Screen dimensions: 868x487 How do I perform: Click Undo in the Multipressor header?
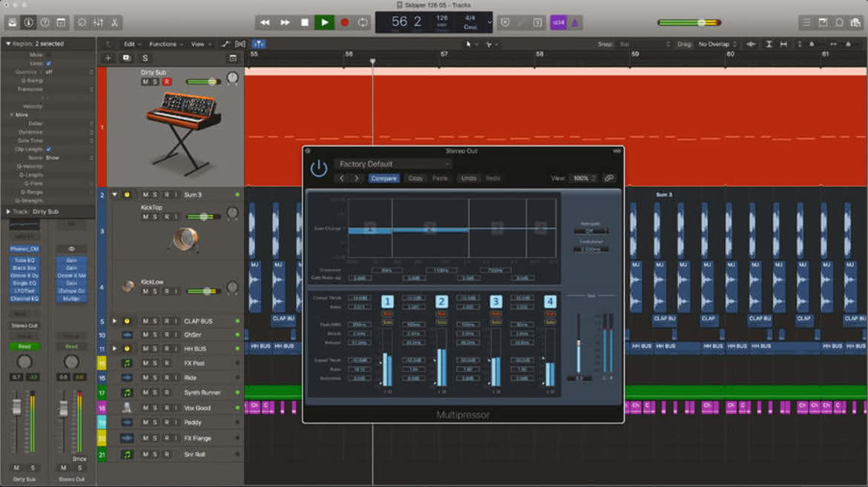coord(468,178)
